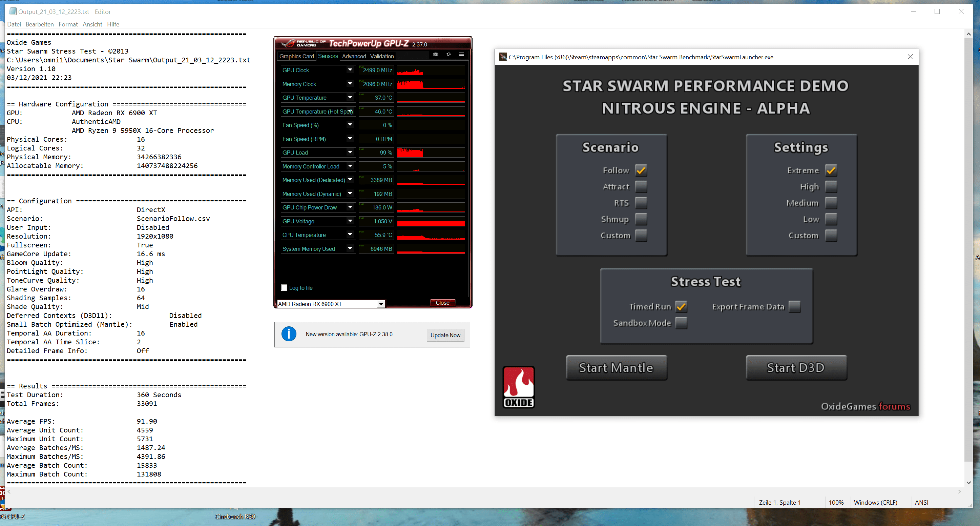Screen dimensions: 980x526
Task: Click the 100% zoom status bar entry
Action: point(836,502)
